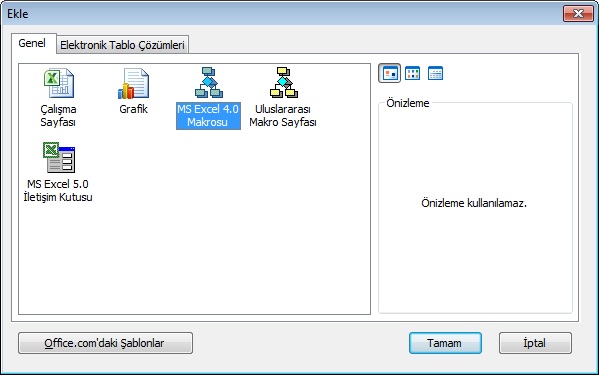Select the MS Excel 4.0 Makrosu icon
The image size is (599, 375).
point(208,83)
